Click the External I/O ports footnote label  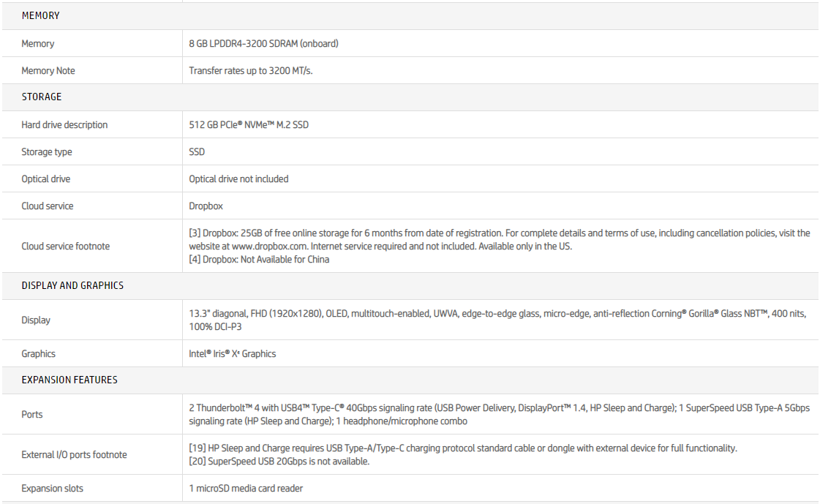[x=74, y=455]
